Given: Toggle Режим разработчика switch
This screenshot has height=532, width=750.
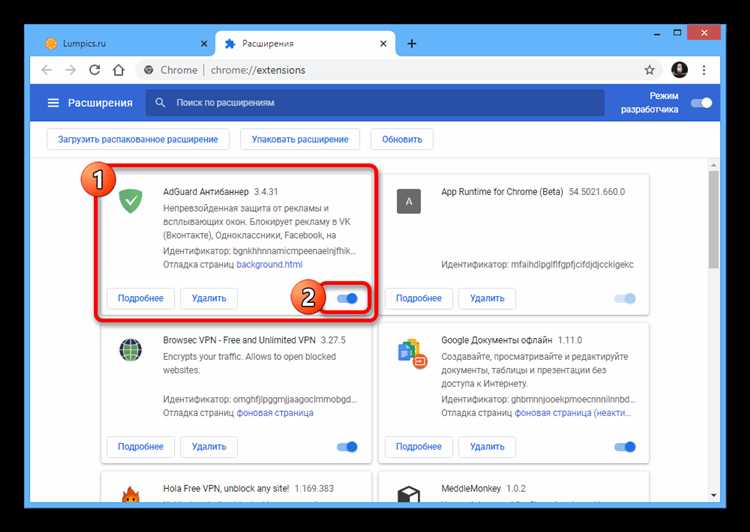Looking at the screenshot, I should pyautogui.click(x=702, y=103).
